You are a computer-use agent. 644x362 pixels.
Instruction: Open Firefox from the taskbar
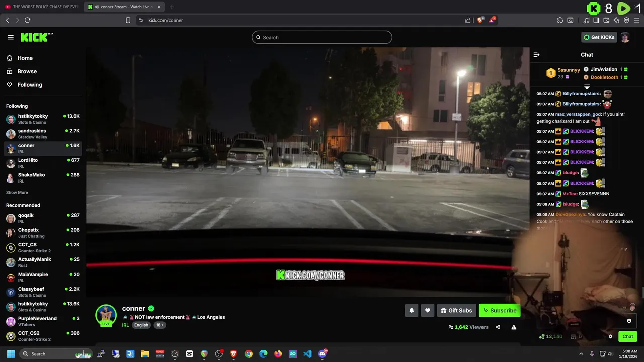click(x=278, y=354)
